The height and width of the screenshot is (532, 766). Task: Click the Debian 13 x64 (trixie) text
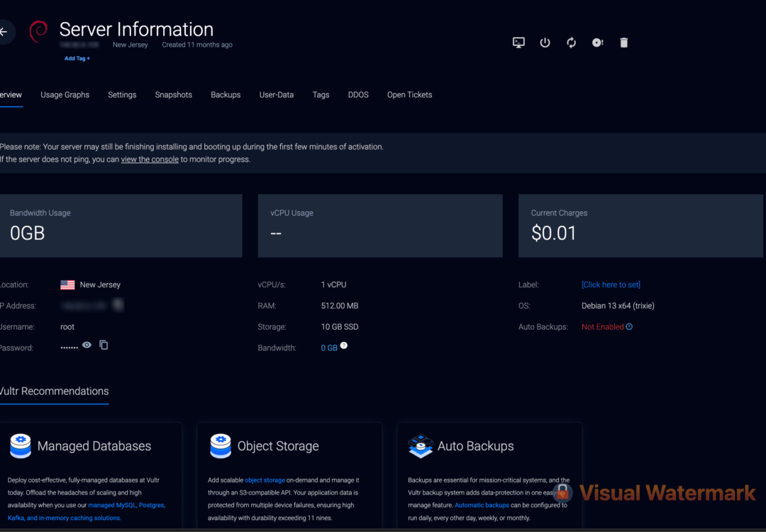point(618,306)
